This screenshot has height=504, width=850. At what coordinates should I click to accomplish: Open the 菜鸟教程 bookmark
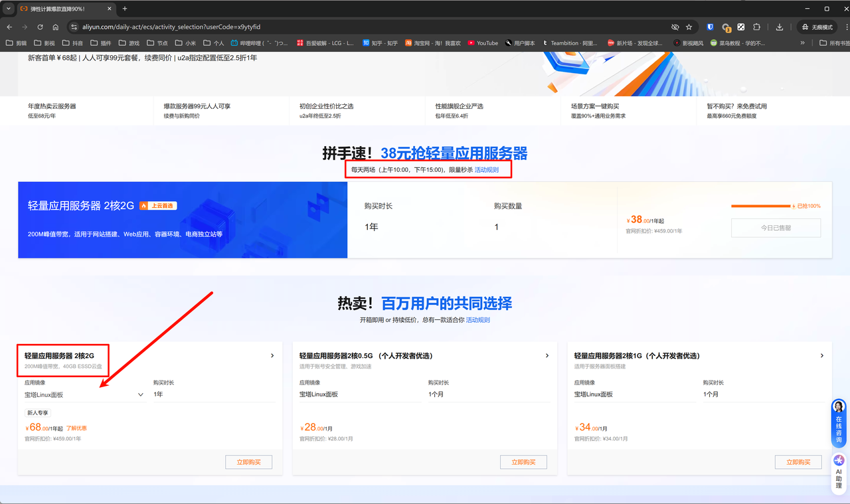(738, 43)
